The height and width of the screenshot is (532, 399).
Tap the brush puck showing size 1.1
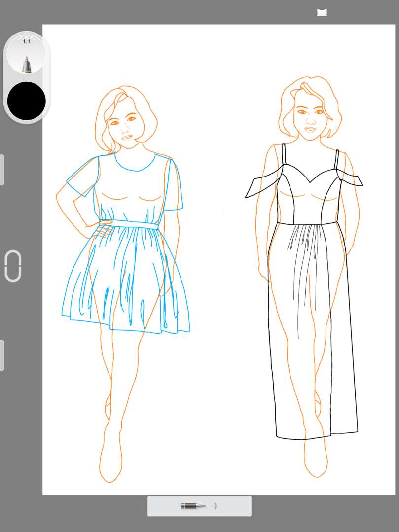(27, 54)
